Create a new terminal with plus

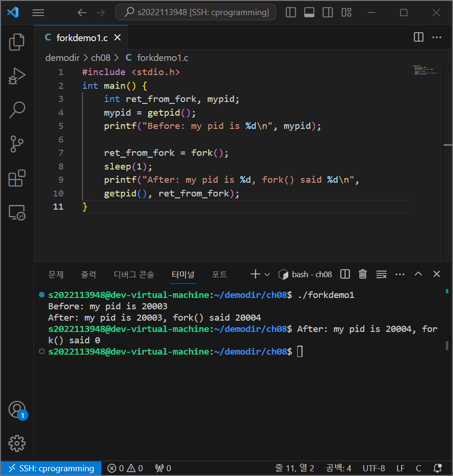click(x=255, y=274)
